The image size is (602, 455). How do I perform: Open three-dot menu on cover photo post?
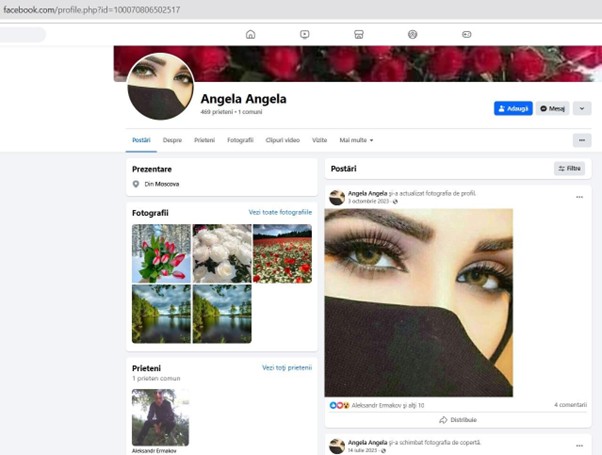point(579,442)
